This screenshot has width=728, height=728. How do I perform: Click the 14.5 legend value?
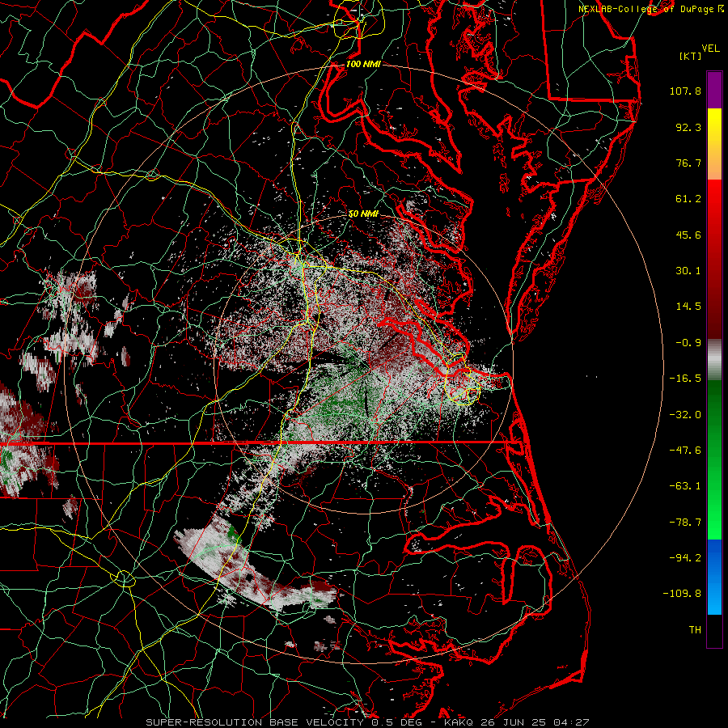coord(688,307)
